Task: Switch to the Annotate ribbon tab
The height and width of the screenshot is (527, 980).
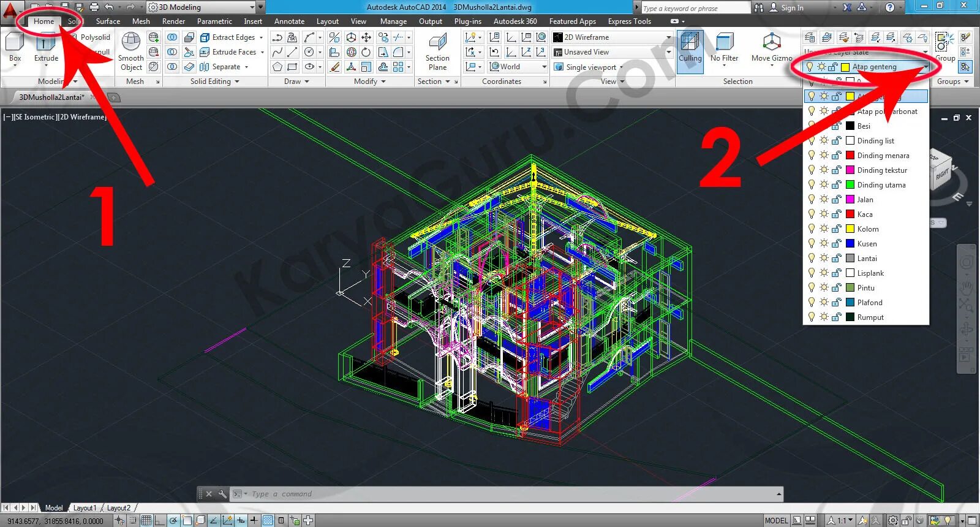Action: [289, 21]
